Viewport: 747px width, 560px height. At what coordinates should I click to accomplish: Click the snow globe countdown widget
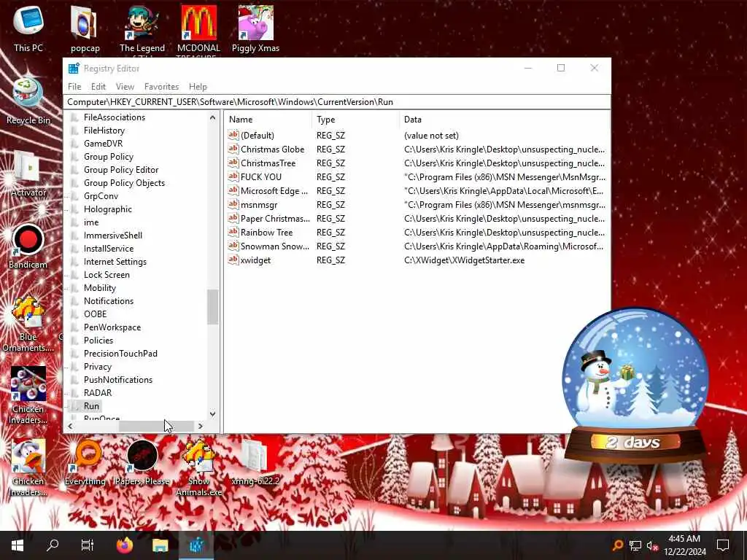tap(635, 386)
